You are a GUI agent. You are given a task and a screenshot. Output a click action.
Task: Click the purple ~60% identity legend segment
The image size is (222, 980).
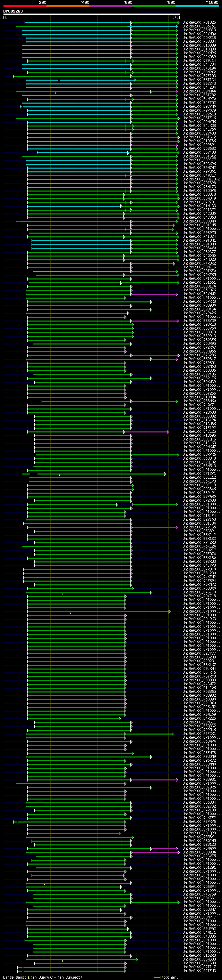coord(111,6)
